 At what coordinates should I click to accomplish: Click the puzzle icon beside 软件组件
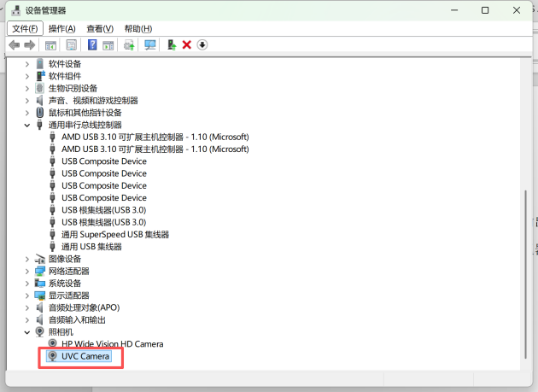40,76
